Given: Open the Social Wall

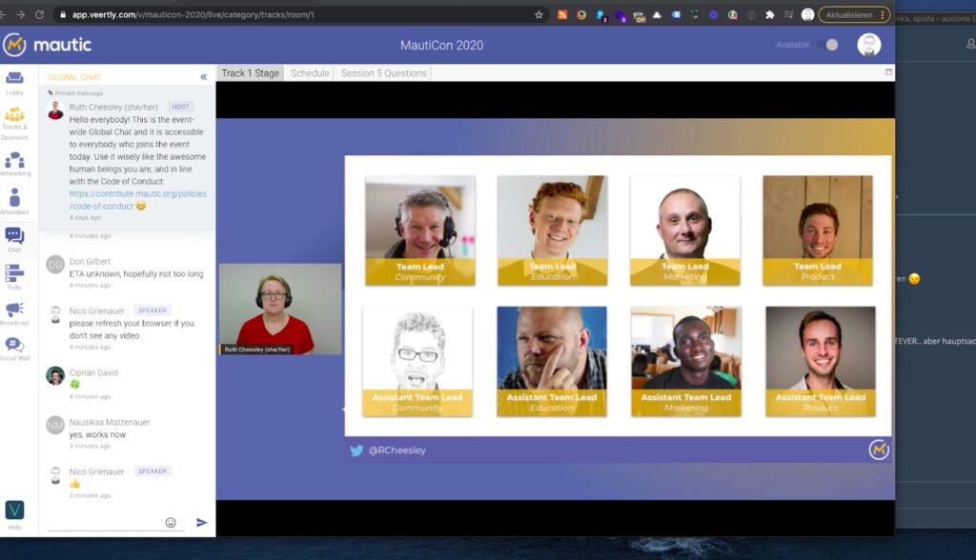Looking at the screenshot, I should (x=14, y=350).
